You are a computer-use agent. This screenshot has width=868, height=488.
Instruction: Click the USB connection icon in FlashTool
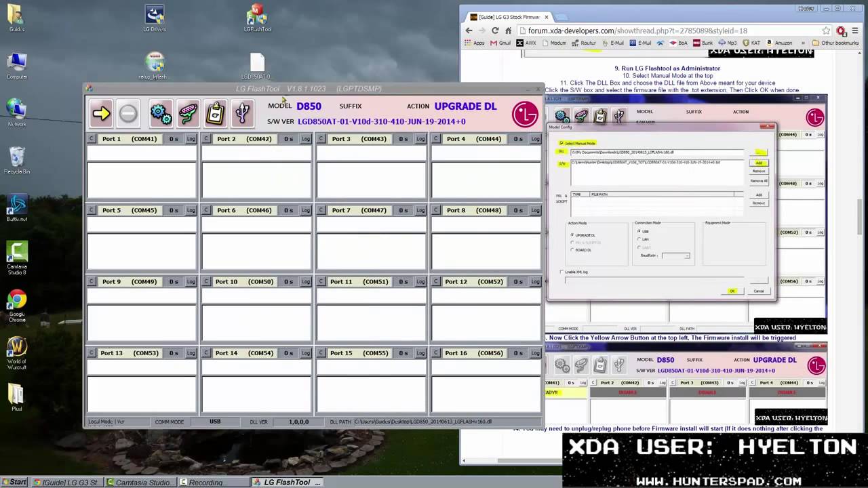click(x=242, y=113)
